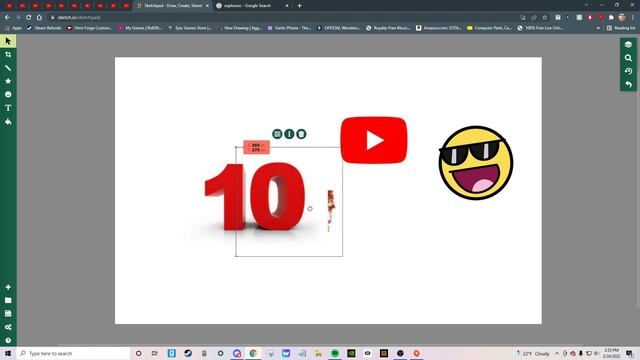Click the Zoom magnifier icon at right
This screenshot has height=360, width=640.
628,58
